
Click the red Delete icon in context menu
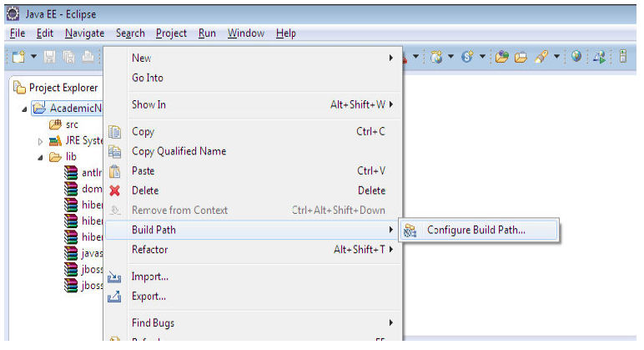click(x=115, y=190)
